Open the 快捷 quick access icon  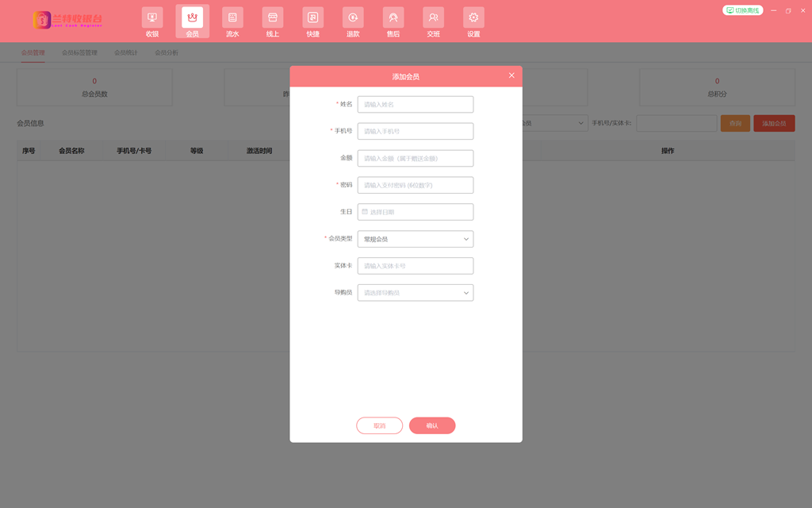[x=313, y=17]
